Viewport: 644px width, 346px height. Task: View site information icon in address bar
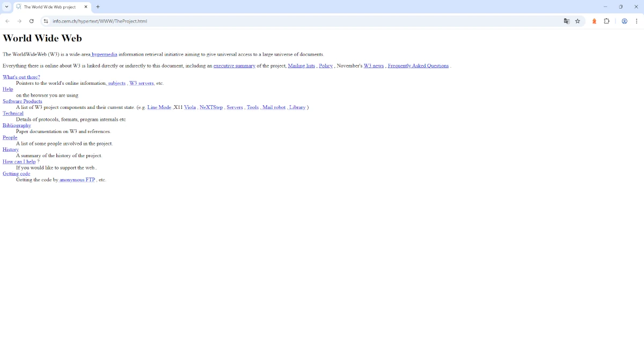(x=46, y=21)
